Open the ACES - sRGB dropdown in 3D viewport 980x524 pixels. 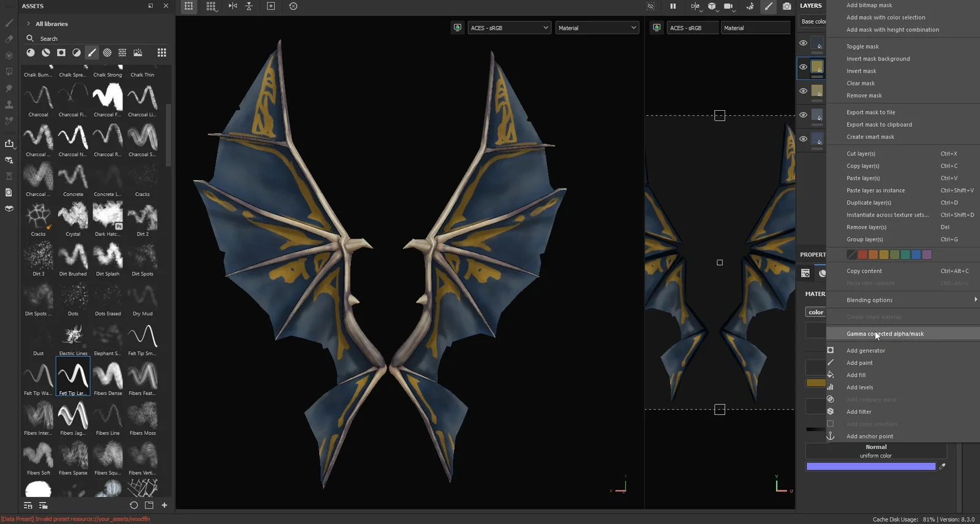(509, 28)
